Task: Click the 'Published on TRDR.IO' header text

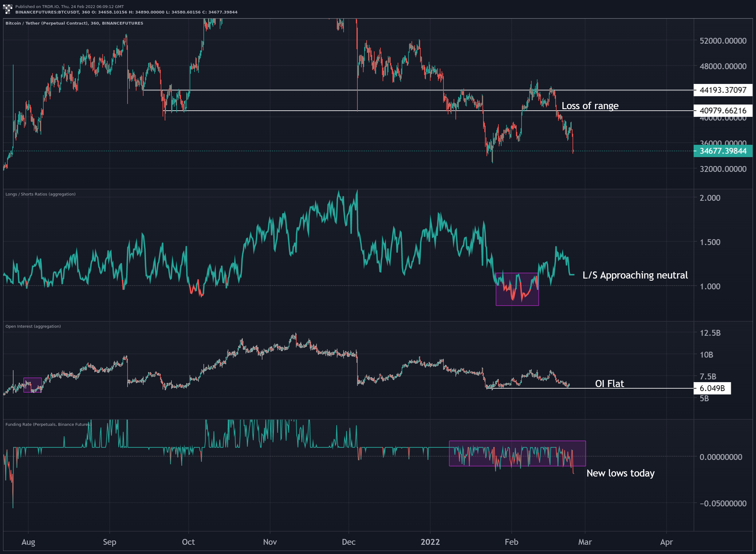Action: pos(69,6)
